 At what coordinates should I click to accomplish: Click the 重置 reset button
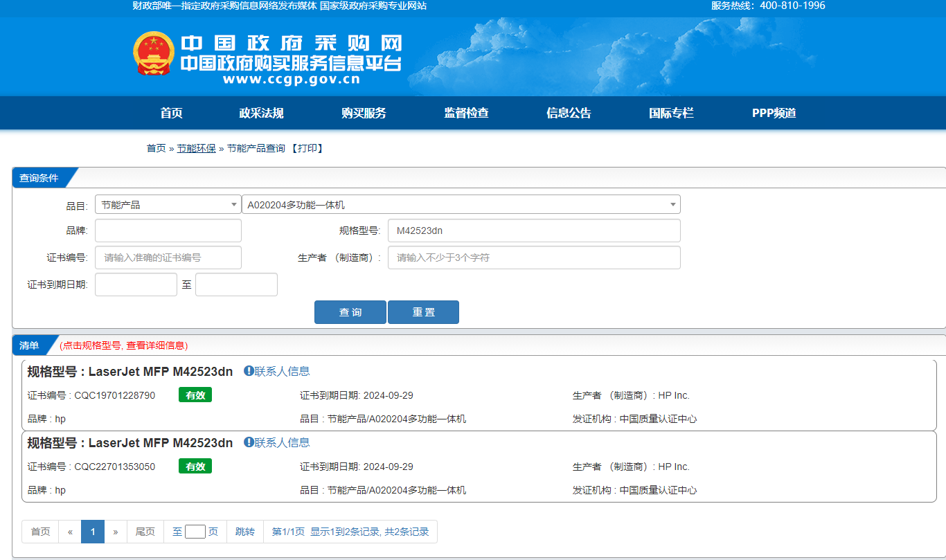tap(423, 312)
